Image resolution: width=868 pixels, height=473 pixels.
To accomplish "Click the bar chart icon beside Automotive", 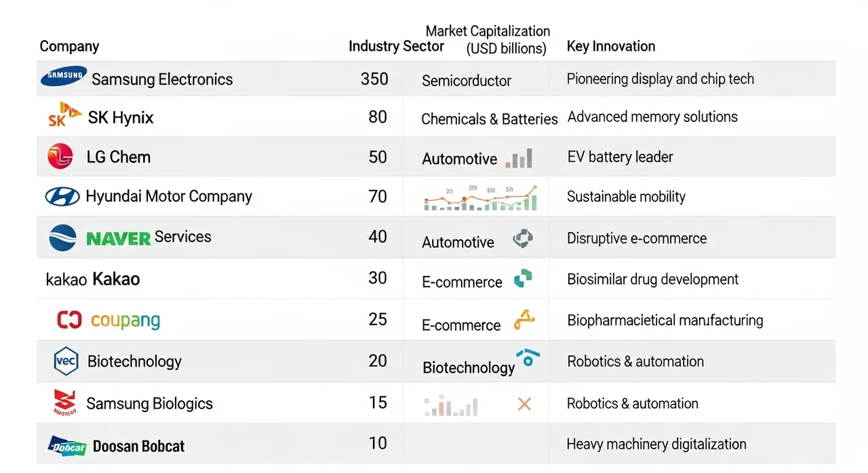I will [519, 159].
